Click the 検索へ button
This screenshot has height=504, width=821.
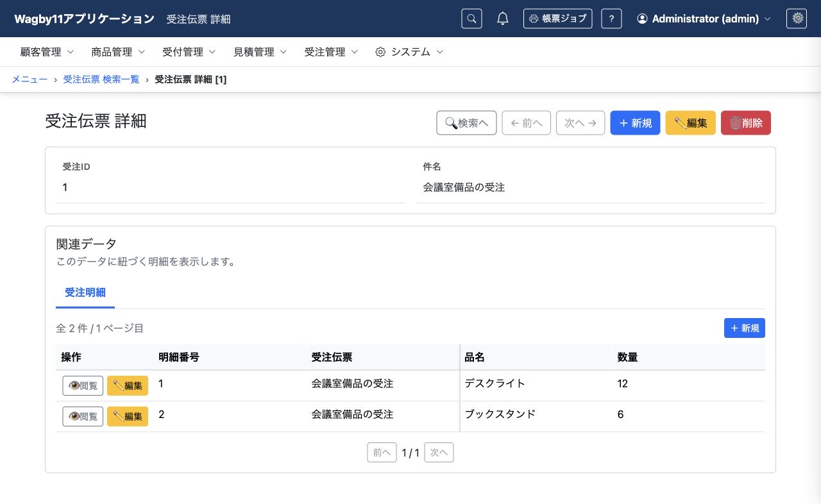466,123
